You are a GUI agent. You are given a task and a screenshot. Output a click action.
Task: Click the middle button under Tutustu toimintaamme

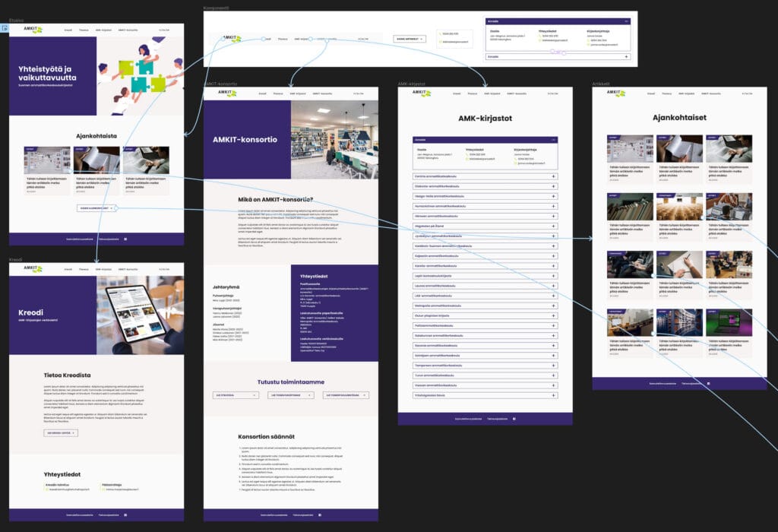click(x=291, y=395)
